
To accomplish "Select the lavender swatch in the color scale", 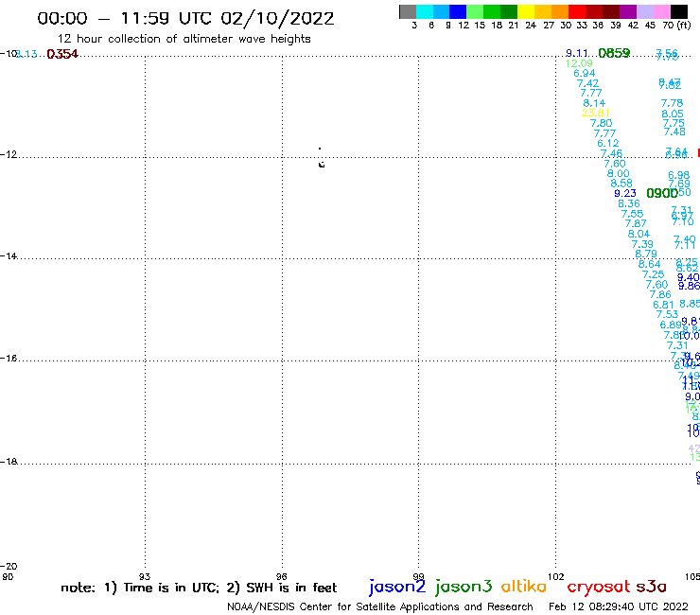I will pos(645,11).
